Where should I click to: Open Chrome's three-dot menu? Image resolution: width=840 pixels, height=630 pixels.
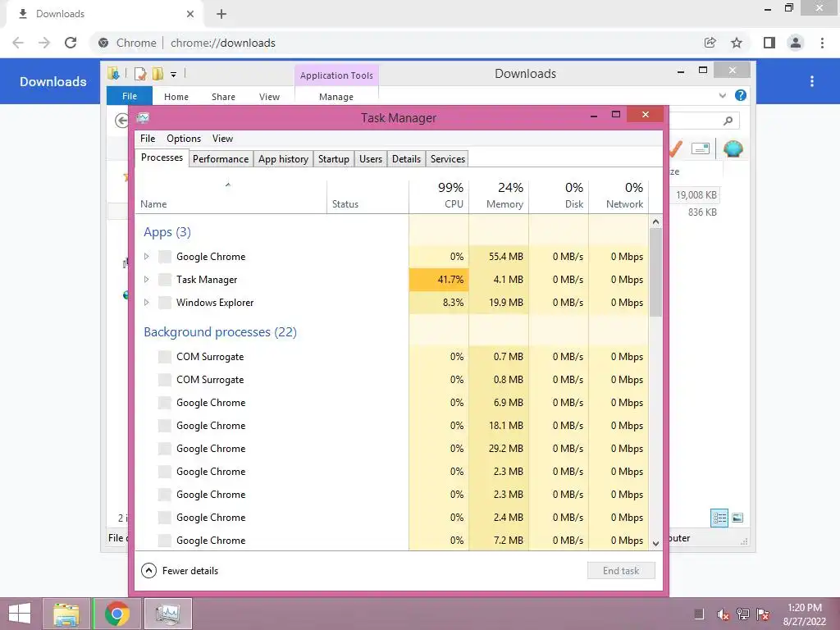pyautogui.click(x=822, y=43)
